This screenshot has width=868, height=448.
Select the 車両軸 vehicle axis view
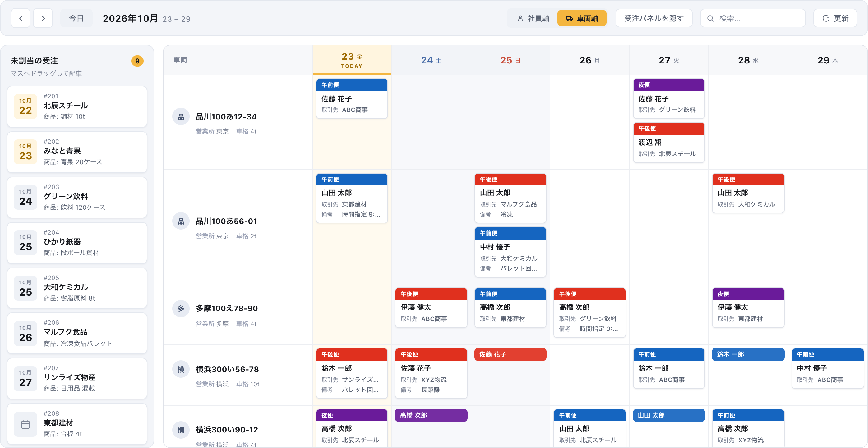coord(582,18)
